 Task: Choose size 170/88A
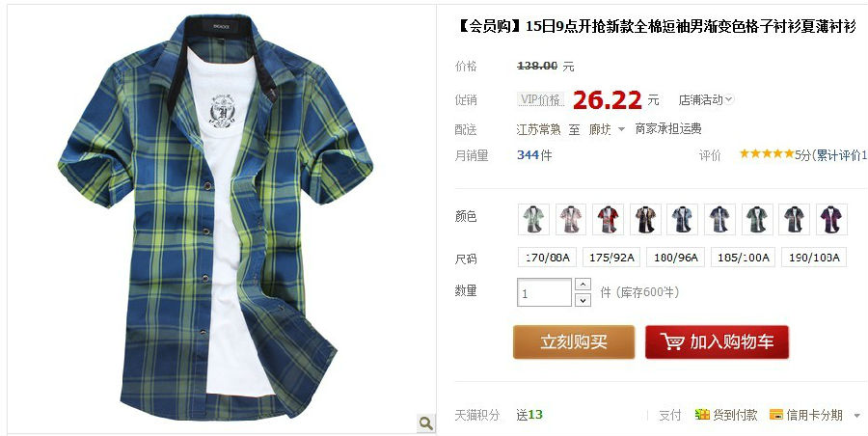[x=548, y=258]
